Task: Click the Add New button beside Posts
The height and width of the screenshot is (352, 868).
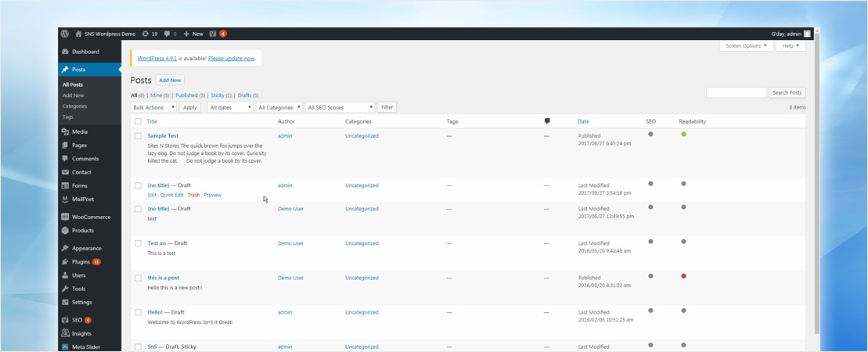Action: click(x=170, y=81)
